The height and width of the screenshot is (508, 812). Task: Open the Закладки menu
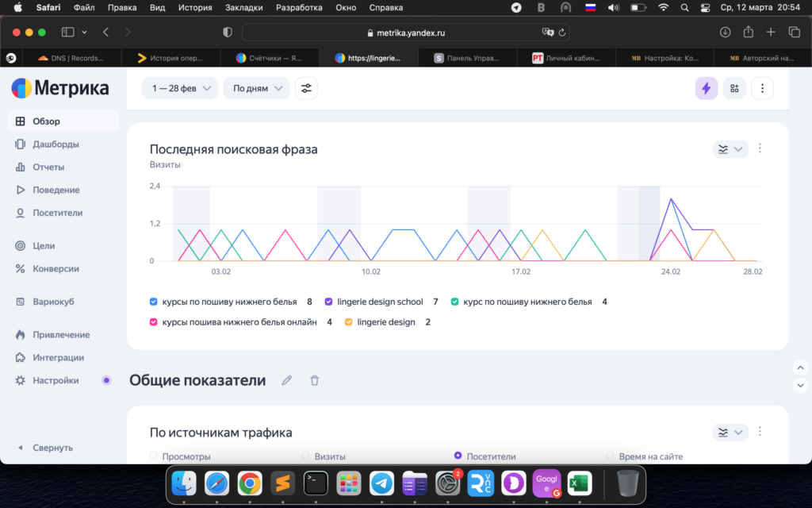244,8
